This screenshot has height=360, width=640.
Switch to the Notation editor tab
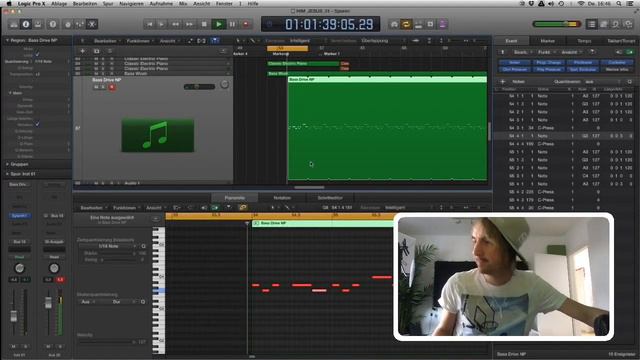282,198
